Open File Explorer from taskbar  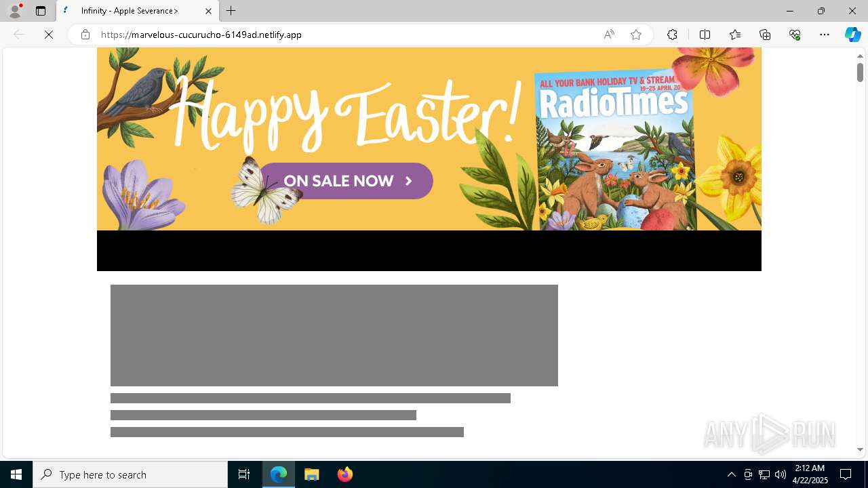pos(312,474)
